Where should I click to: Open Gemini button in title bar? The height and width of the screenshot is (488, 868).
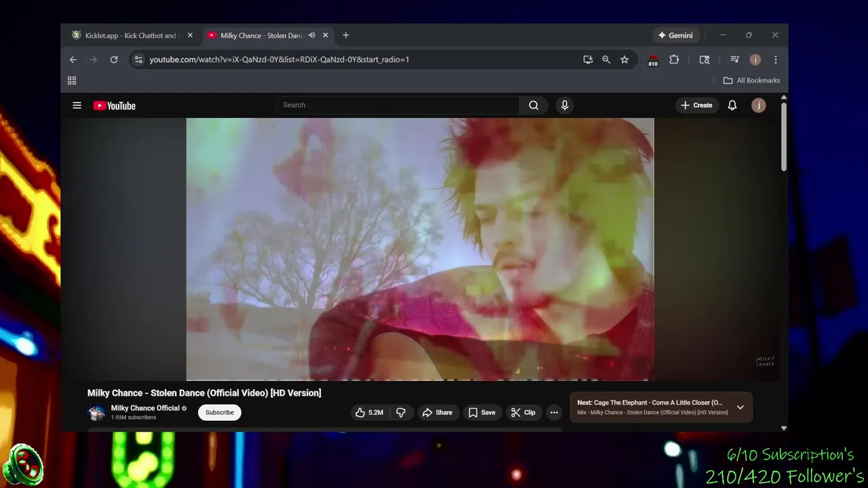[x=675, y=35]
